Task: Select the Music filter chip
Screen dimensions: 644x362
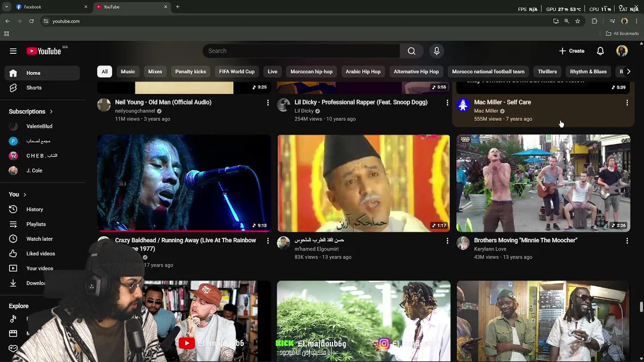Action: pyautogui.click(x=128, y=71)
